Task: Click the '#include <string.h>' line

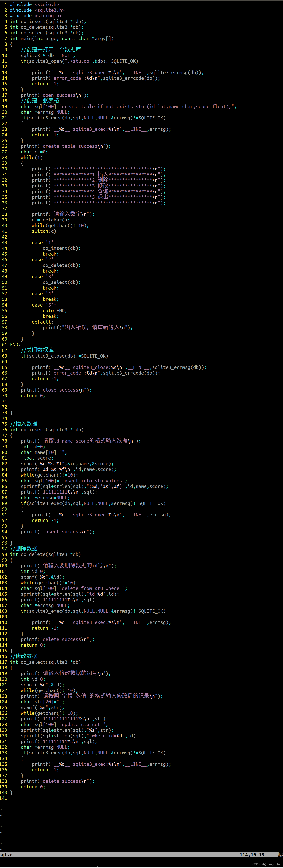Action: 36,16
